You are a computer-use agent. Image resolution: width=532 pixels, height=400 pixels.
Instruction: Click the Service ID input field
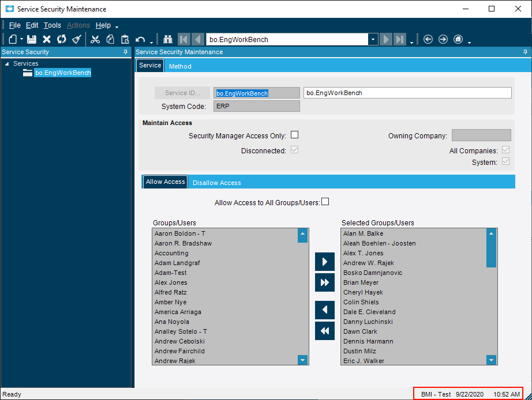pos(257,93)
